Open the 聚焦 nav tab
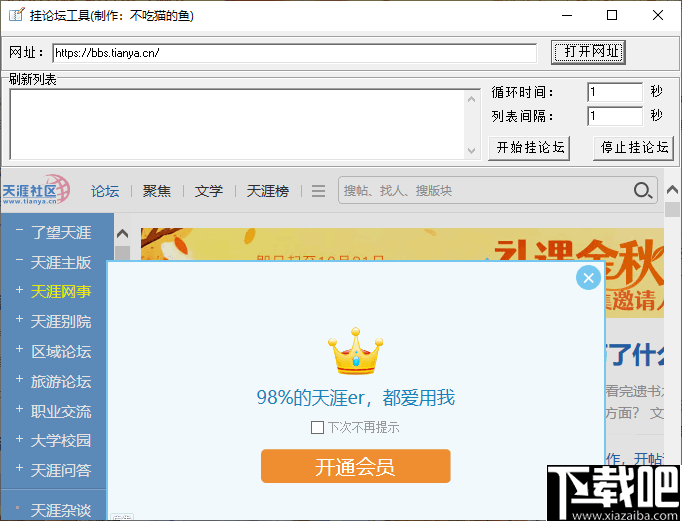 (157, 191)
